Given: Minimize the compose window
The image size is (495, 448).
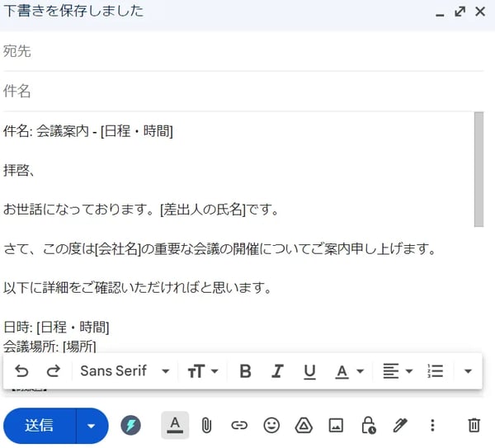Looking at the screenshot, I should click(x=440, y=13).
